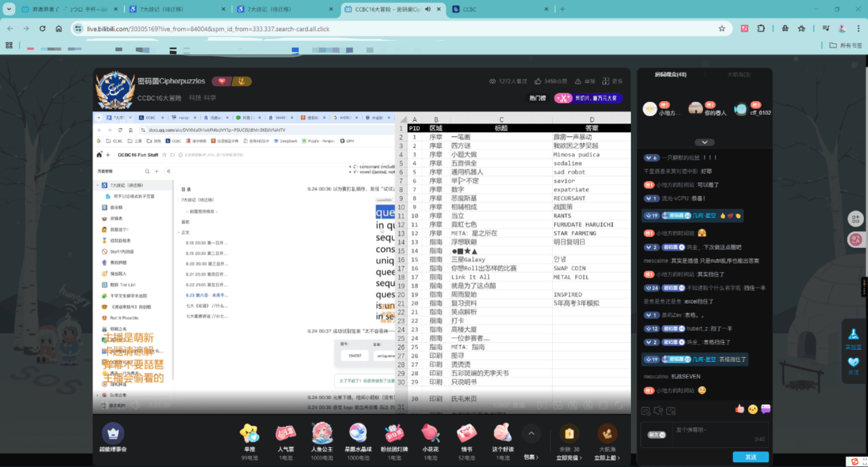The image size is (868, 467).
Task: Switch to the 大航海 tab
Action: pos(738,75)
